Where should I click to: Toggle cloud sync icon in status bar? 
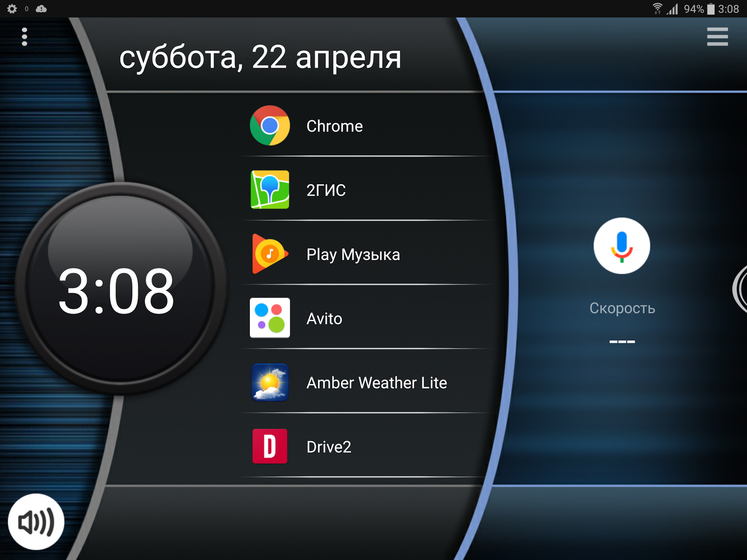42,7
